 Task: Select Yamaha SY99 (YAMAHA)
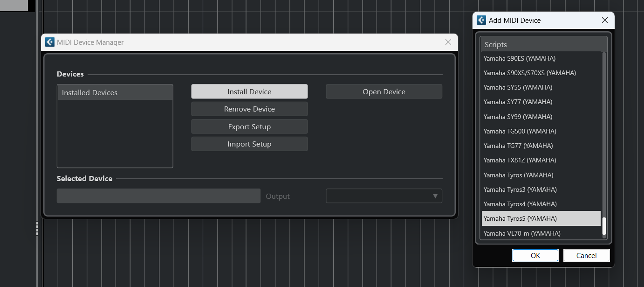pos(541,117)
